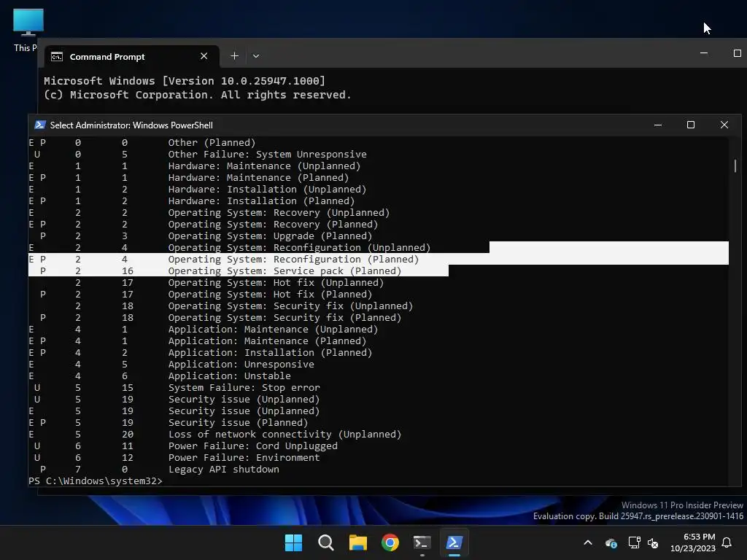Click 'Operating System: Service pack (Planned)'
The image size is (747, 560).
click(x=285, y=271)
